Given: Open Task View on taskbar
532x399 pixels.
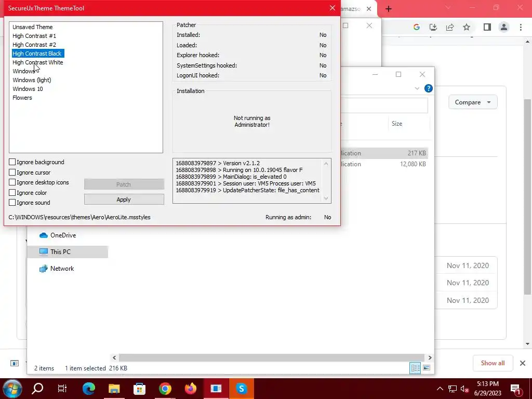Looking at the screenshot, I should click(62, 389).
